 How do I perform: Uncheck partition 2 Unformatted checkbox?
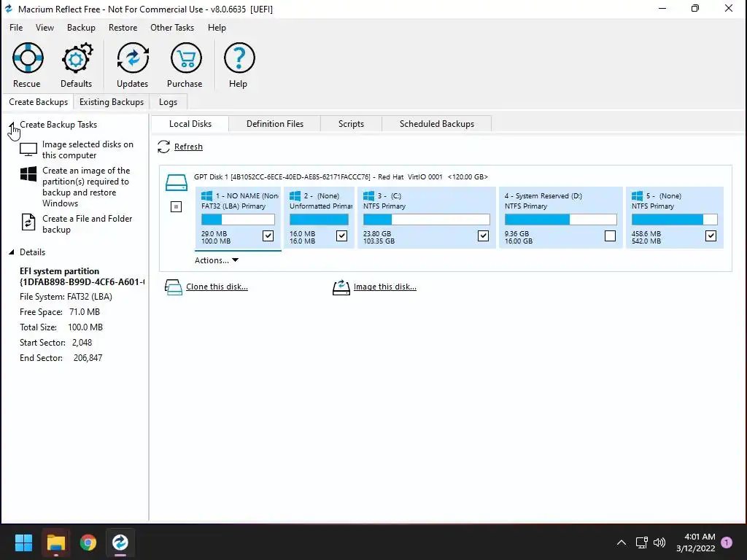341,236
